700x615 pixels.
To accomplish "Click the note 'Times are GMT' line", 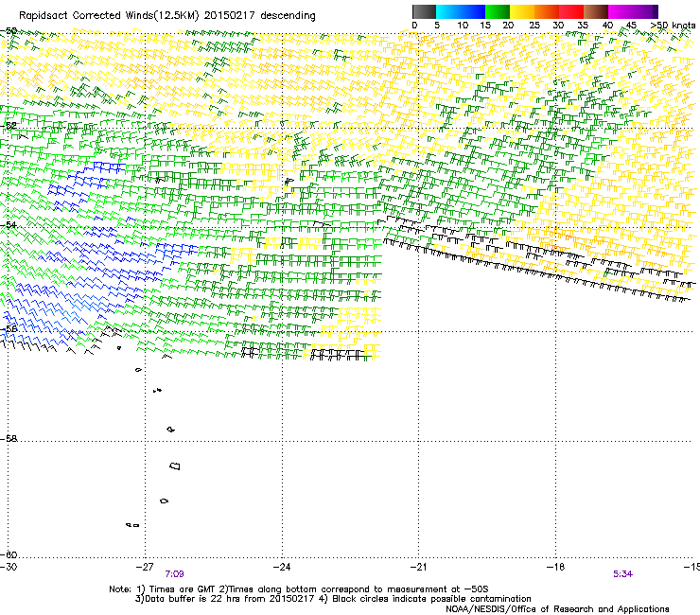I will coord(299,589).
